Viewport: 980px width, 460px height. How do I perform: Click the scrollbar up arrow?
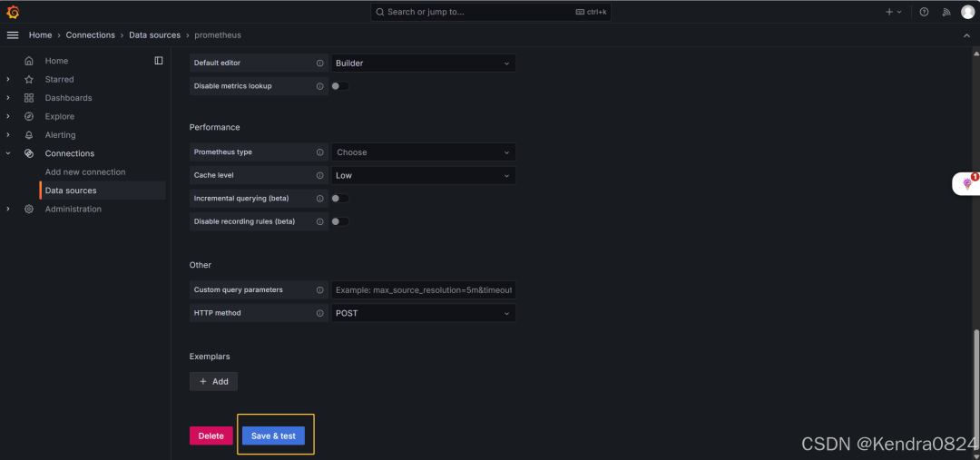[x=975, y=54]
